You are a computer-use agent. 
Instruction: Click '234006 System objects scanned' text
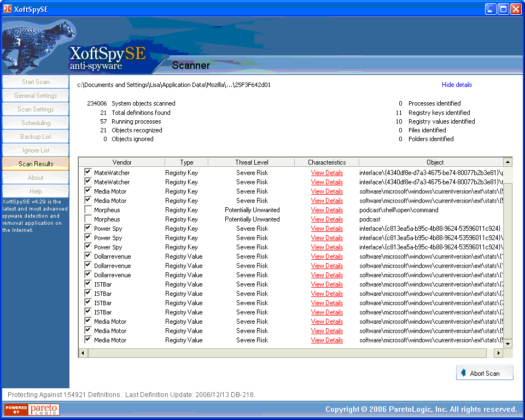(x=131, y=103)
